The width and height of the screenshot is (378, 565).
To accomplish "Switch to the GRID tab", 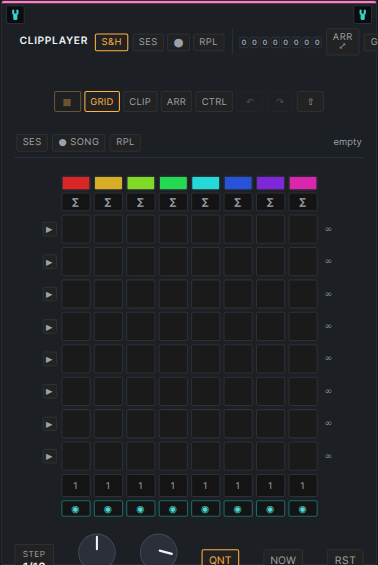I will (102, 102).
